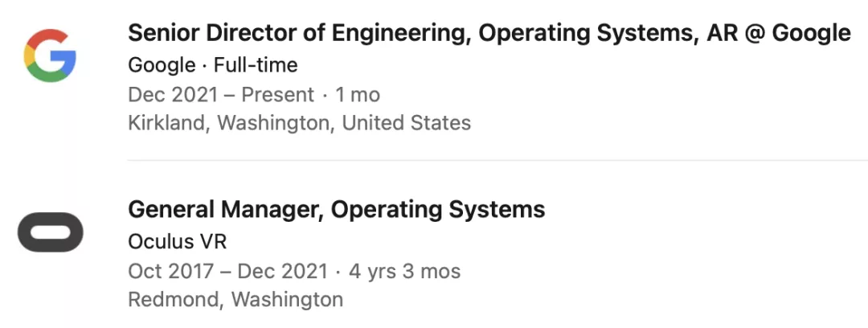The image size is (868, 328).
Task: Click the 'Oculus VR' company name text
Action: tap(178, 241)
